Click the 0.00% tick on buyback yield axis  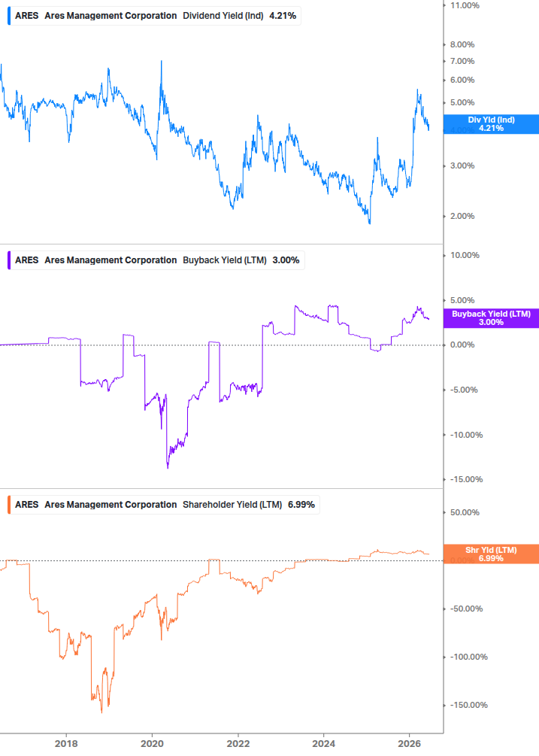(x=462, y=345)
